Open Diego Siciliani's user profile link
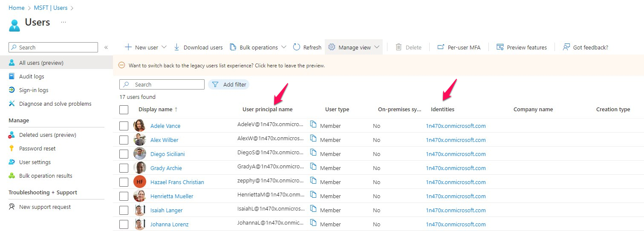 [167, 154]
